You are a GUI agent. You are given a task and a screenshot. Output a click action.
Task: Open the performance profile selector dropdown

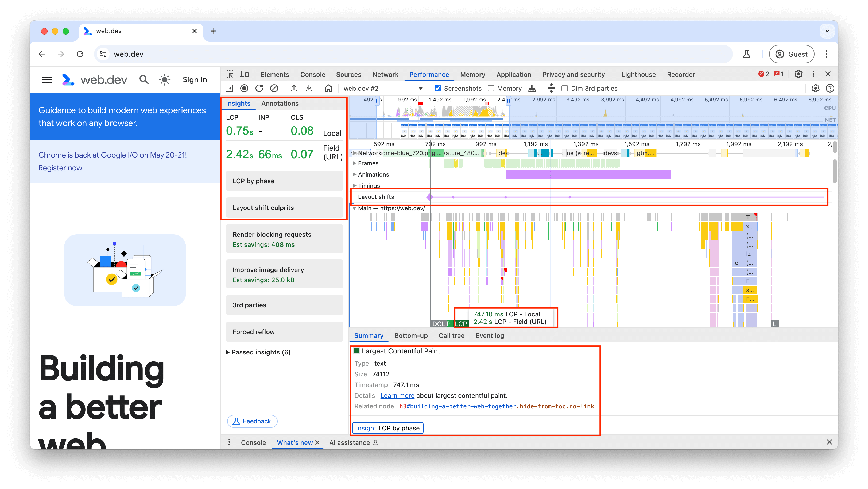421,88
